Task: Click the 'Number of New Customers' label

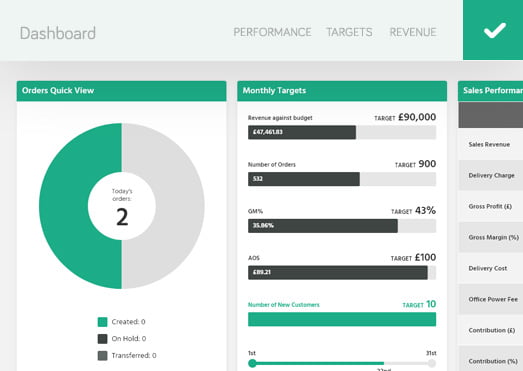Action: point(284,305)
